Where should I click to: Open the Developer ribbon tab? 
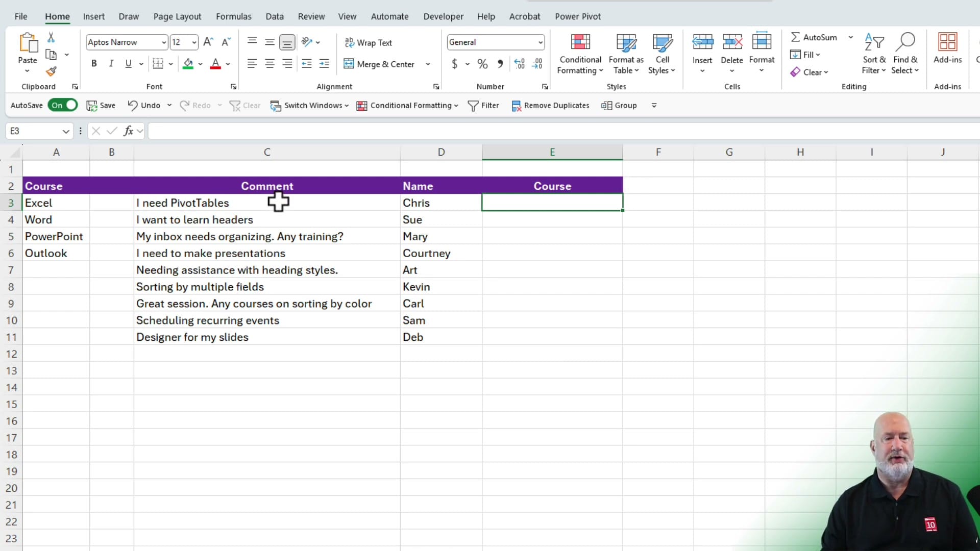click(x=443, y=16)
